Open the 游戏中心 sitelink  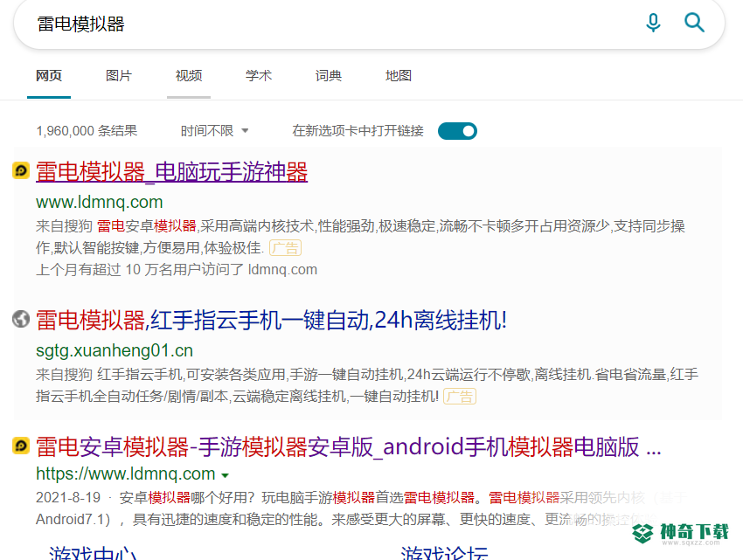pyautogui.click(x=93, y=553)
